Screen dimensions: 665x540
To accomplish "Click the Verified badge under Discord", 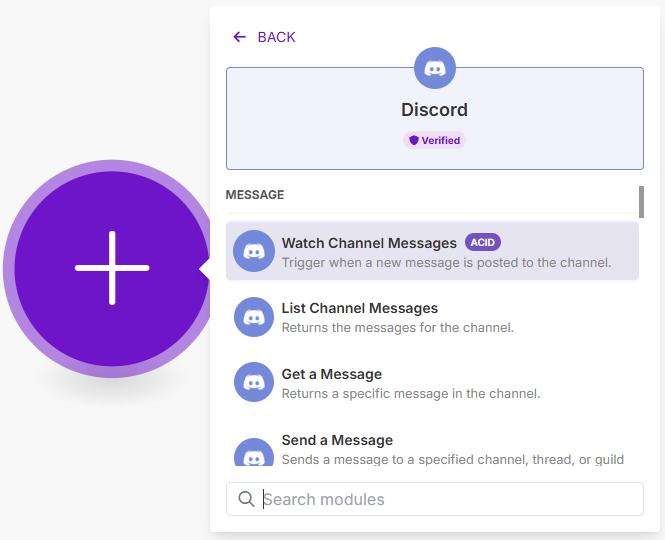I will pos(435,140).
